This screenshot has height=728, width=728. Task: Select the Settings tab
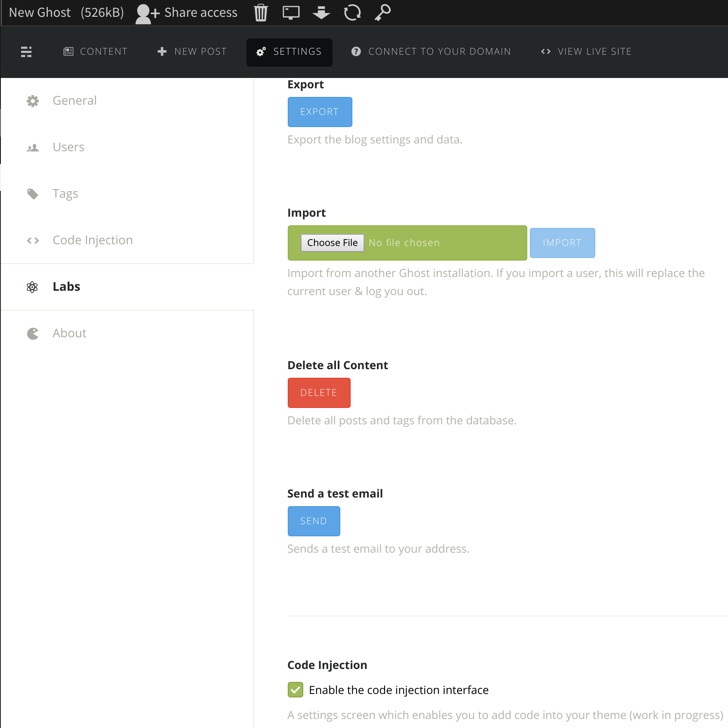coord(289,52)
